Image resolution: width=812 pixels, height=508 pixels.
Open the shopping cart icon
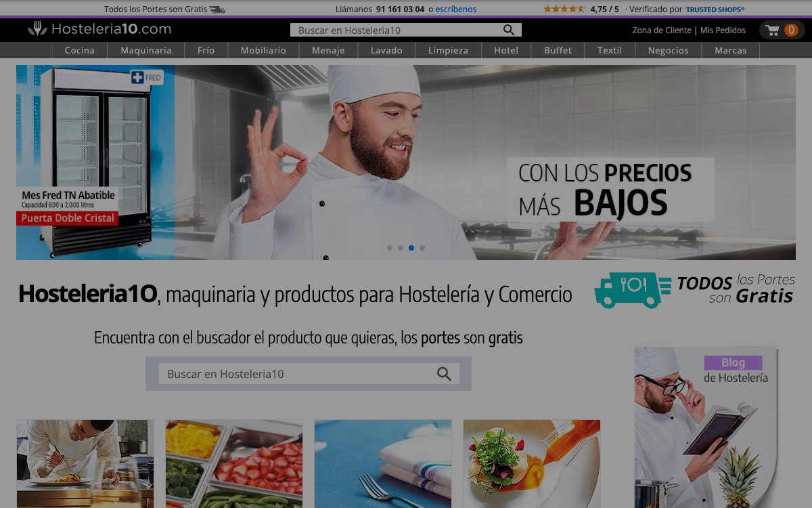[x=773, y=30]
